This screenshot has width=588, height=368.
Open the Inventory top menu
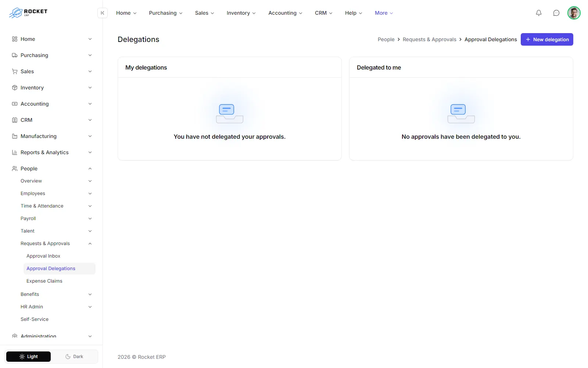(241, 13)
